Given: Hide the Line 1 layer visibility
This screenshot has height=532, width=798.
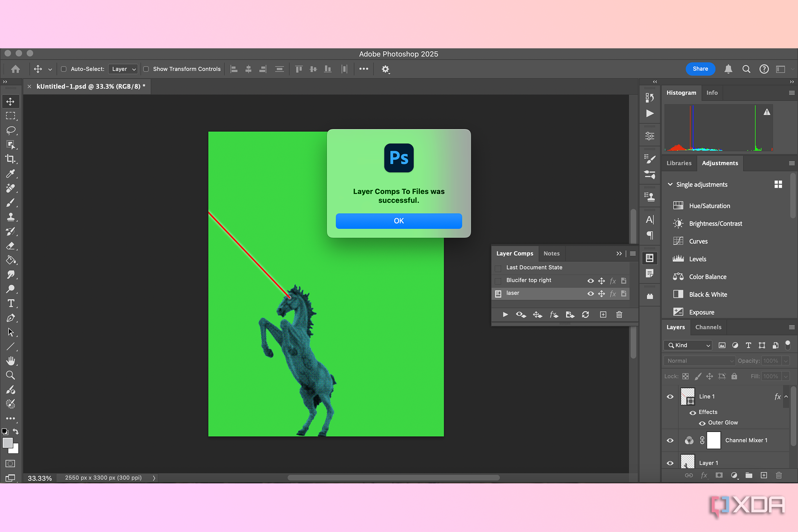Looking at the screenshot, I should 670,397.
